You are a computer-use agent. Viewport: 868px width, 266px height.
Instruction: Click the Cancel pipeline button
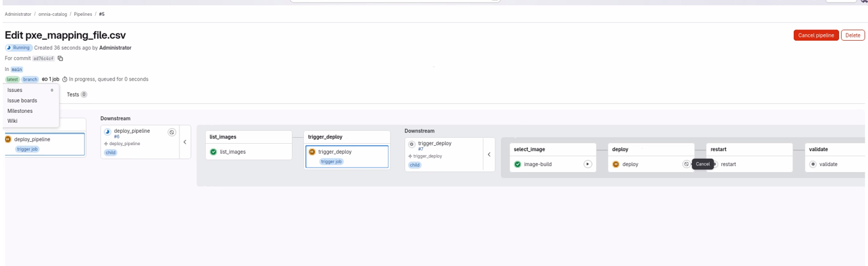tap(816, 35)
